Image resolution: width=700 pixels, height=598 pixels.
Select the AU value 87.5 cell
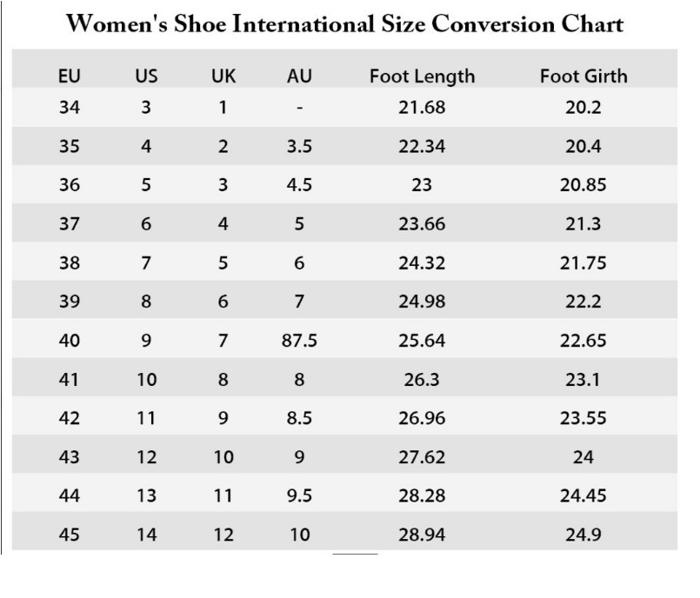point(299,341)
